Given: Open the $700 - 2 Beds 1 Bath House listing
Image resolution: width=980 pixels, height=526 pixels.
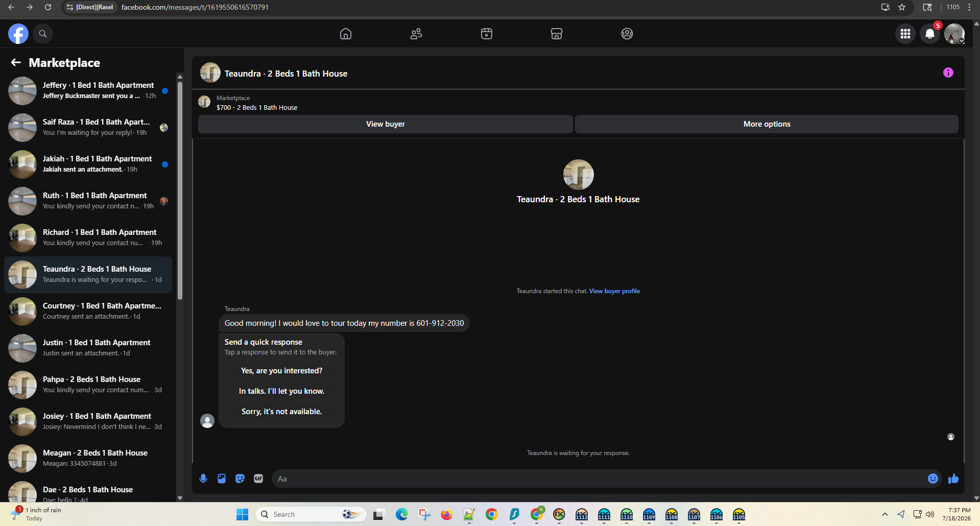Looking at the screenshot, I should click(x=257, y=107).
